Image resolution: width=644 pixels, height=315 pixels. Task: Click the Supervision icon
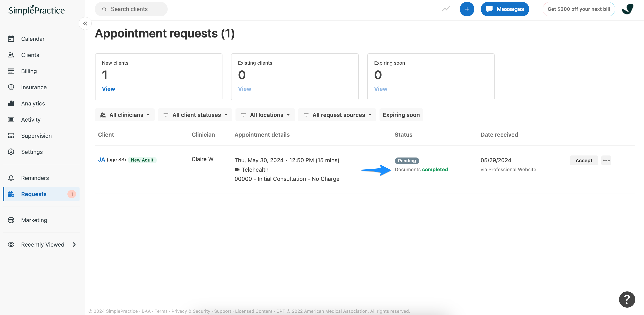point(11,136)
